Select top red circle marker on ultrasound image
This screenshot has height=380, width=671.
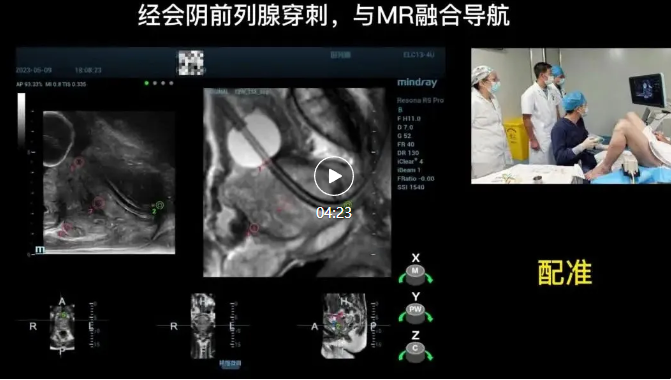tap(79, 162)
